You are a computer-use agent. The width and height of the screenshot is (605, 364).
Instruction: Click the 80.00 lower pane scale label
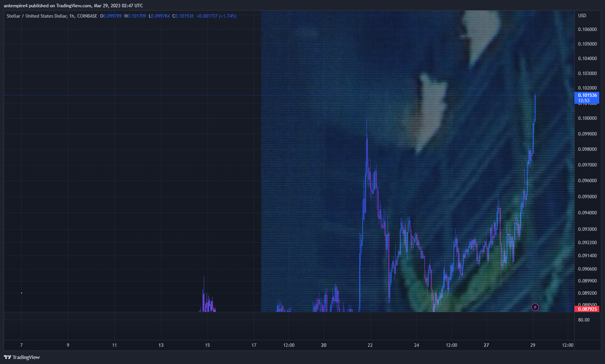point(584,320)
